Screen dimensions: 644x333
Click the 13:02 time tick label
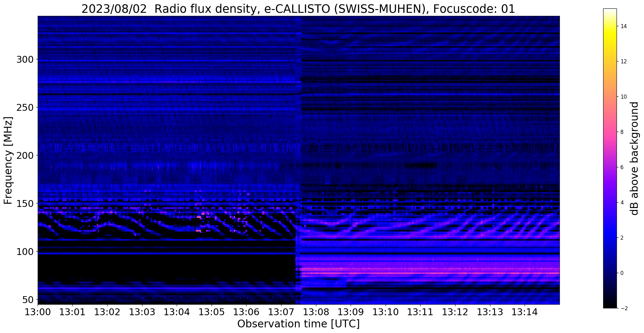pyautogui.click(x=108, y=311)
